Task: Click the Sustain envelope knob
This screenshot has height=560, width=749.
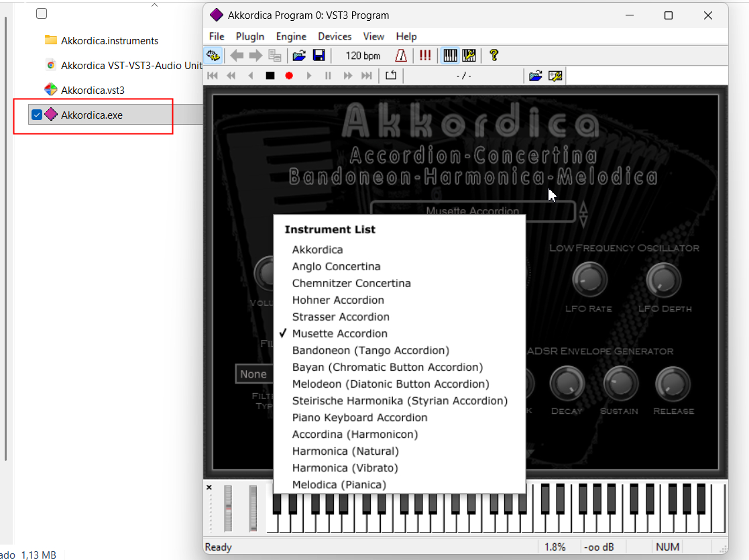Action: (x=620, y=383)
